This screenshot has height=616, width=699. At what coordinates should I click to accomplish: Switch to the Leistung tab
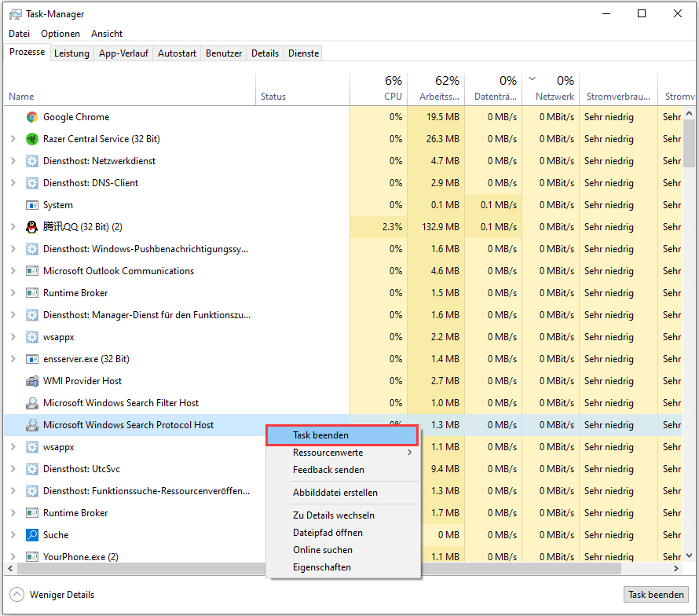click(x=71, y=53)
